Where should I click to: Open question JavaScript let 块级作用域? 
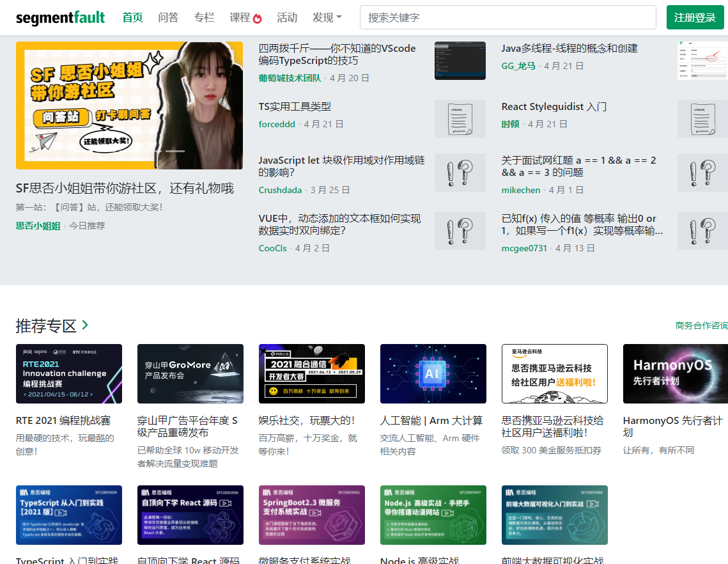(x=342, y=166)
